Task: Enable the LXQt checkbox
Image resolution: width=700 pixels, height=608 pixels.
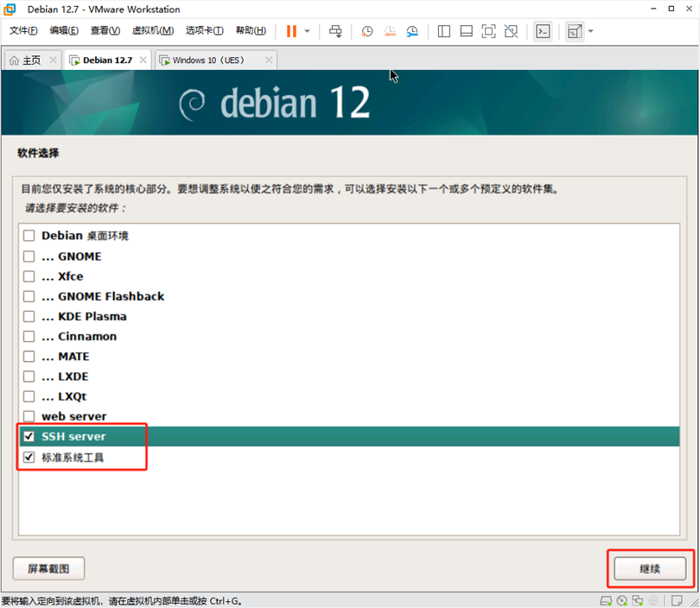Action: point(29,396)
